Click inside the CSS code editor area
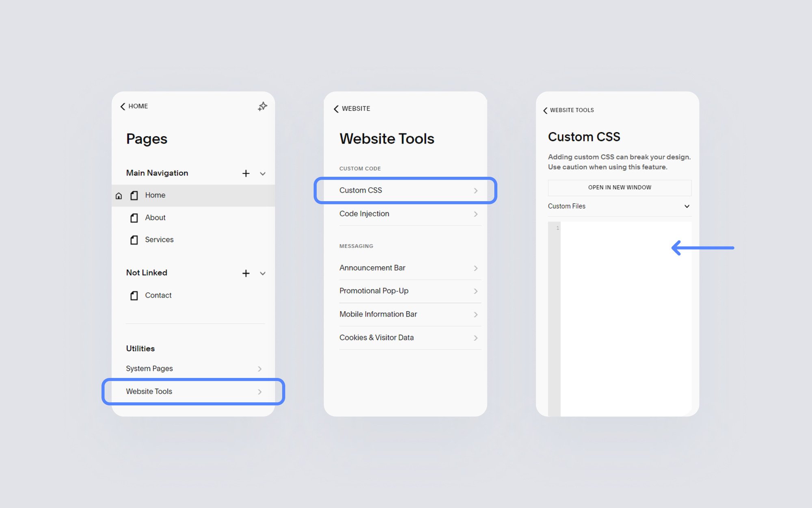The height and width of the screenshot is (508, 812). pos(626,319)
